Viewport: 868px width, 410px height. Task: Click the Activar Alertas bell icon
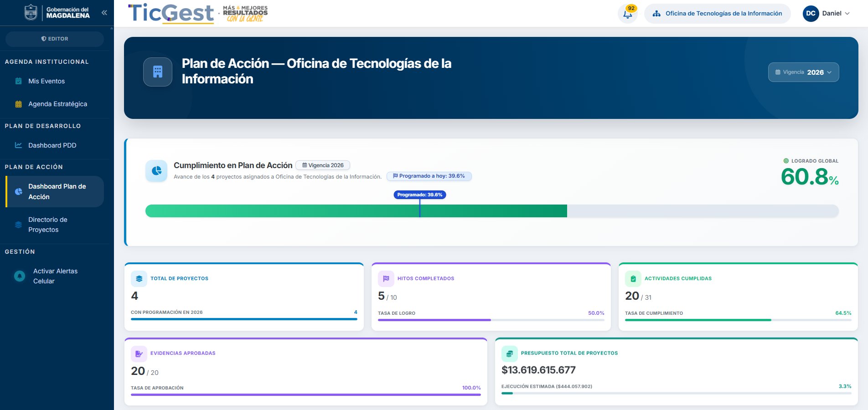[20, 276]
